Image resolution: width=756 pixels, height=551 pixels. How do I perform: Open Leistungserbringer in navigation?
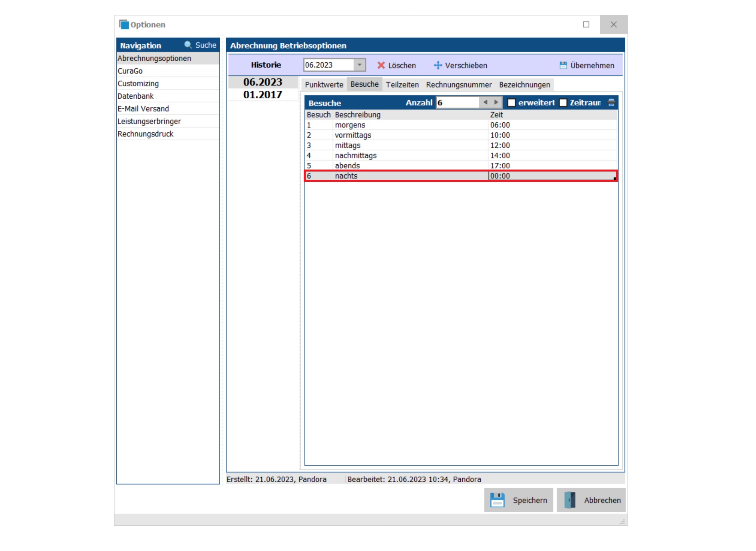click(168, 121)
